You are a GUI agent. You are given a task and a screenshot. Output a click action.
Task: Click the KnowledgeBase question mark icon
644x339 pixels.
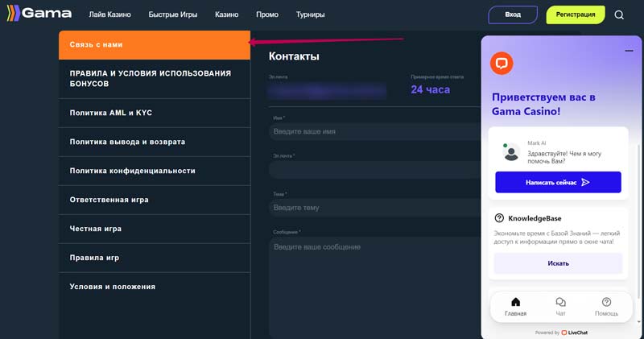(x=499, y=218)
